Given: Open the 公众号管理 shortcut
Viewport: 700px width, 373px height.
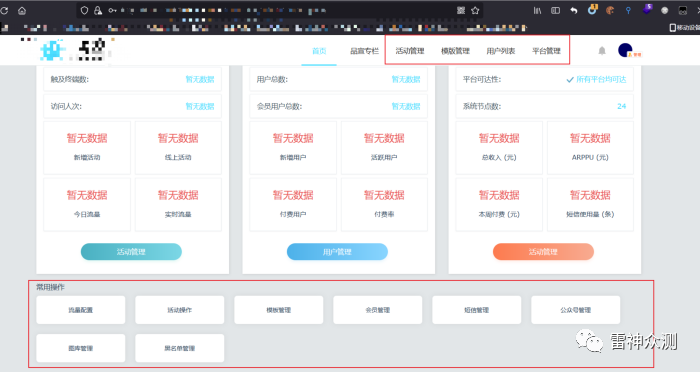Looking at the screenshot, I should click(x=575, y=310).
